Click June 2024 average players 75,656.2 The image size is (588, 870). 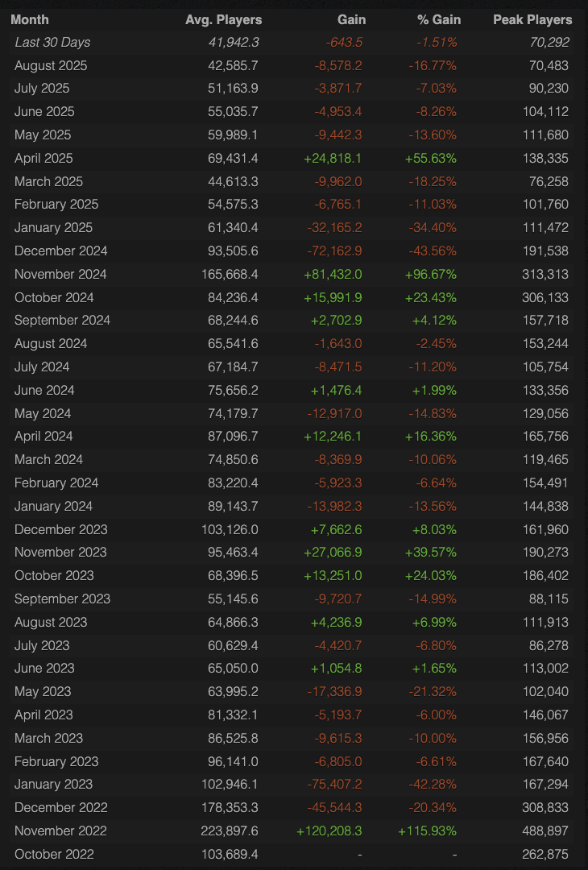click(233, 390)
